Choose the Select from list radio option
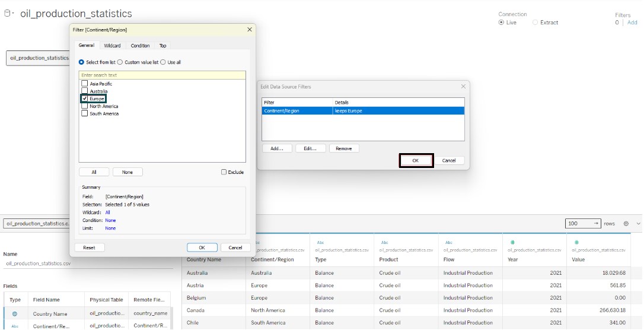This screenshot has width=644, height=330. (81, 62)
